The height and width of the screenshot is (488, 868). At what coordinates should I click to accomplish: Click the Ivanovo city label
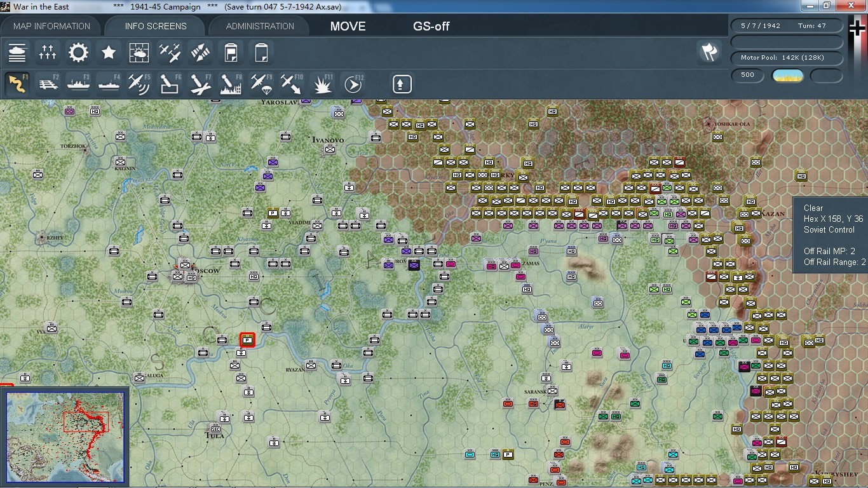328,140
